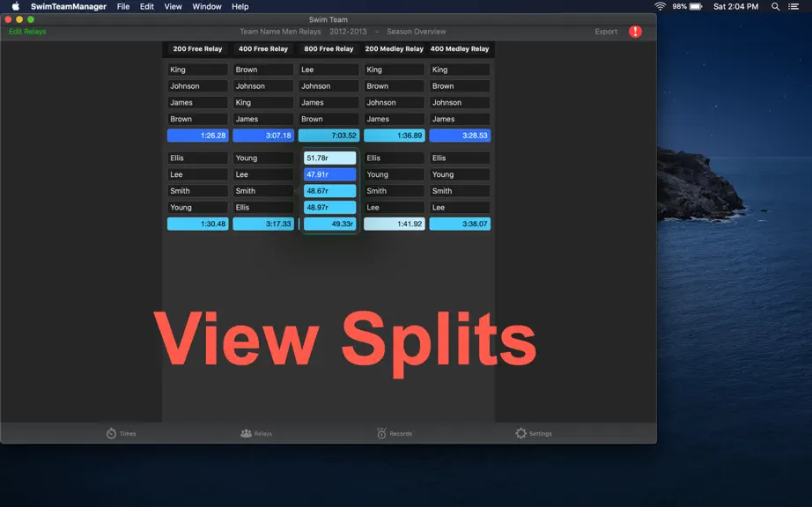Open the Edit menu
Image resolution: width=812 pixels, height=507 pixels.
click(146, 6)
